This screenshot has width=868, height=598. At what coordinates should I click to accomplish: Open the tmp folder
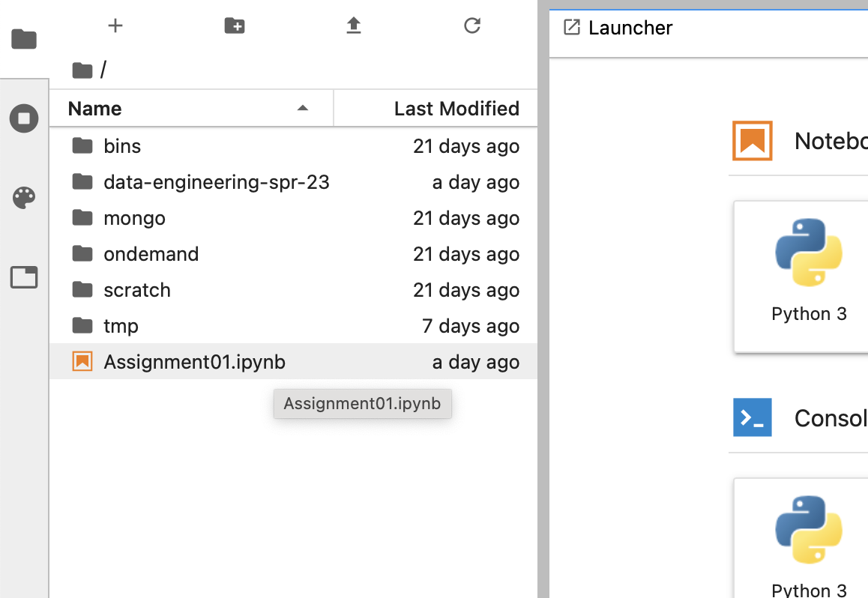click(x=121, y=326)
